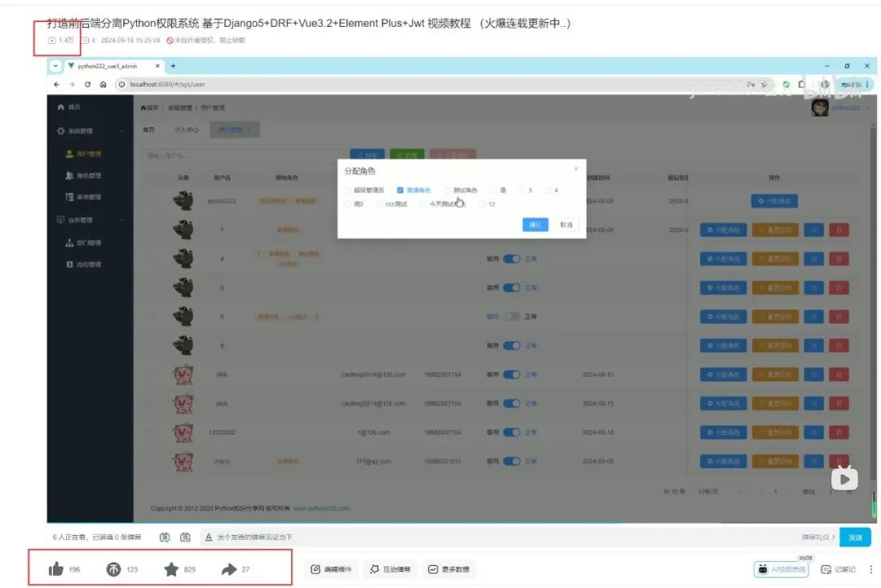Open the danmaku settings icon
The width and height of the screenshot is (881, 588).
coord(185,537)
